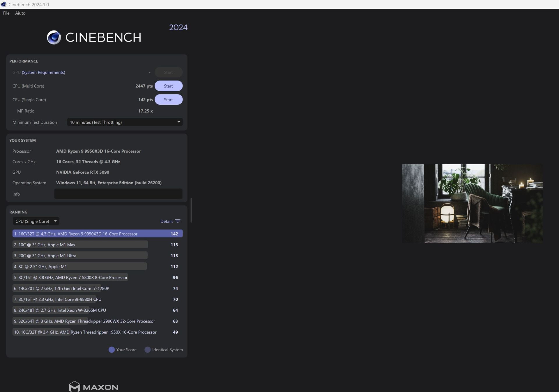Click the Cinebench app icon in title bar
The width and height of the screenshot is (559, 392).
(x=3, y=4)
